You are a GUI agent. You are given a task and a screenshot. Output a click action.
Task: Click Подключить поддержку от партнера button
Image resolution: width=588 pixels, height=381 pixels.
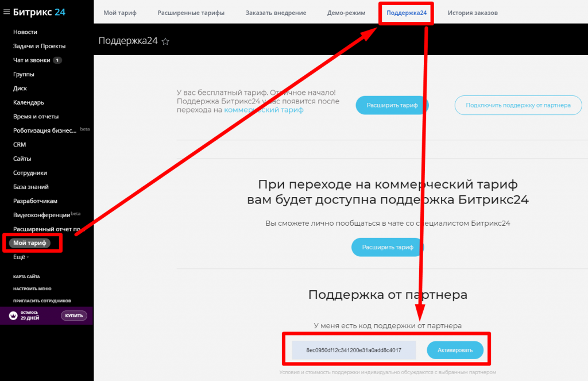tap(518, 105)
